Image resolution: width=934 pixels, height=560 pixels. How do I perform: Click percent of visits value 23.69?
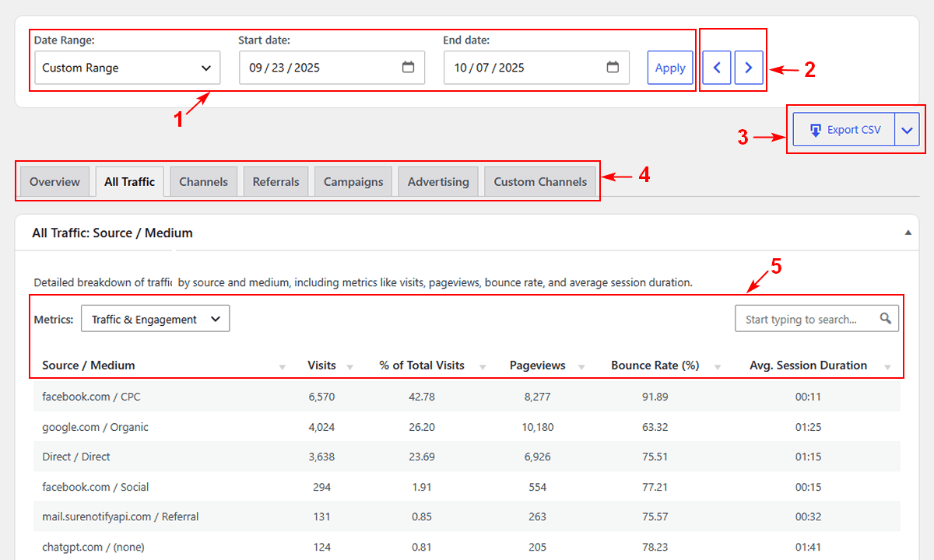422,457
